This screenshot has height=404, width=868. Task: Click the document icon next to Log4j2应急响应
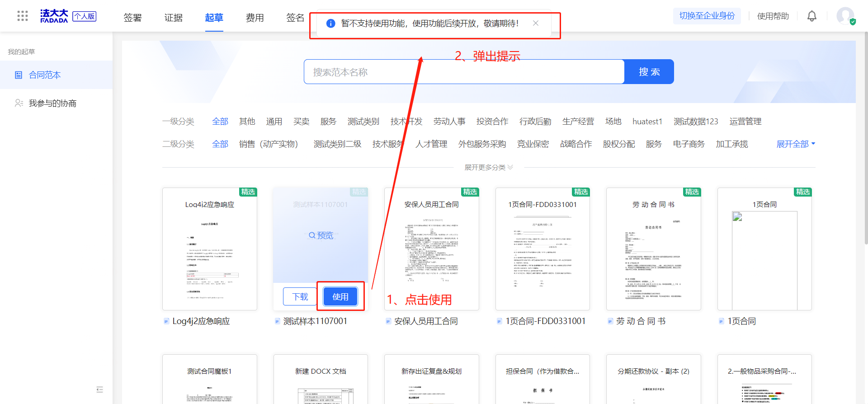coord(166,321)
